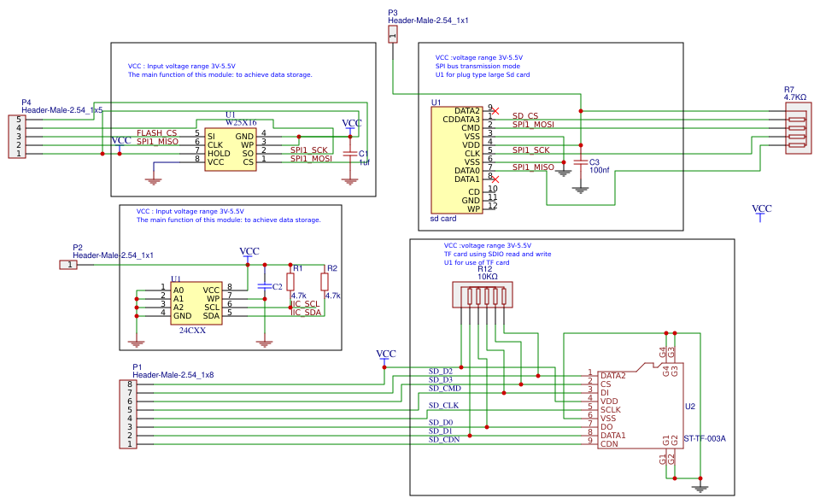This screenshot has width=820, height=504.
Task: Select the SPI1_MOSI net label on sd card
Action: tap(534, 126)
